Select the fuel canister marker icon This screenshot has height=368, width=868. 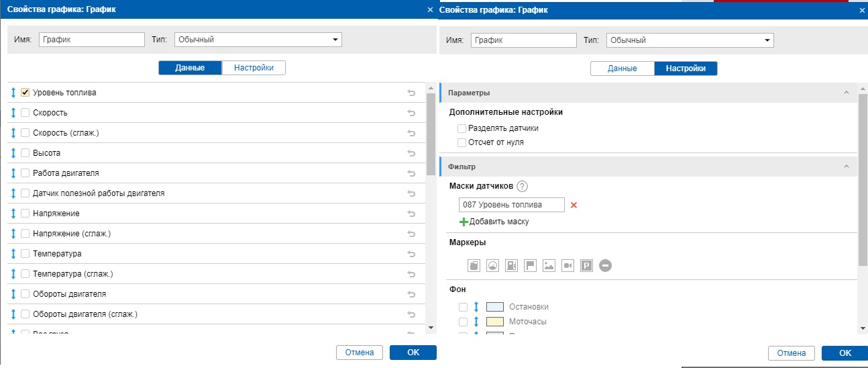474,266
